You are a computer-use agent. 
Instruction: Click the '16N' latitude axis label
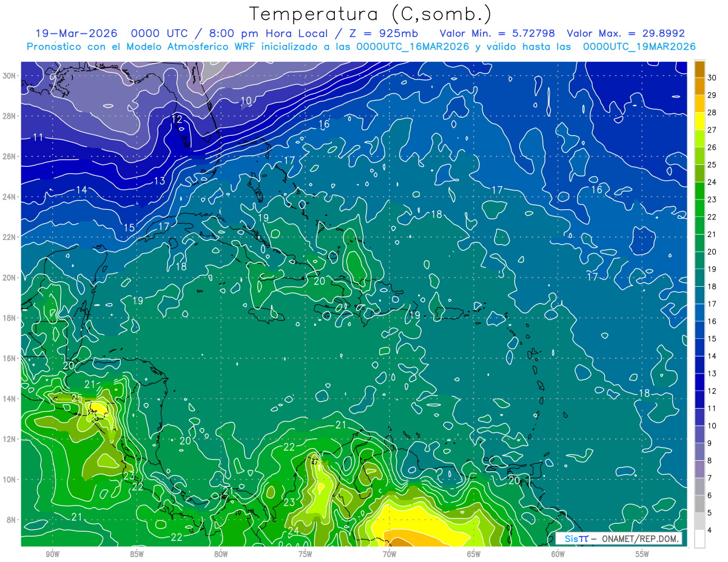click(10, 358)
